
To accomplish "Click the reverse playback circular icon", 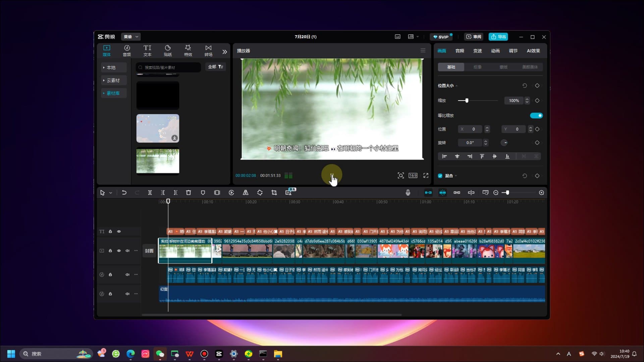I will (231, 193).
